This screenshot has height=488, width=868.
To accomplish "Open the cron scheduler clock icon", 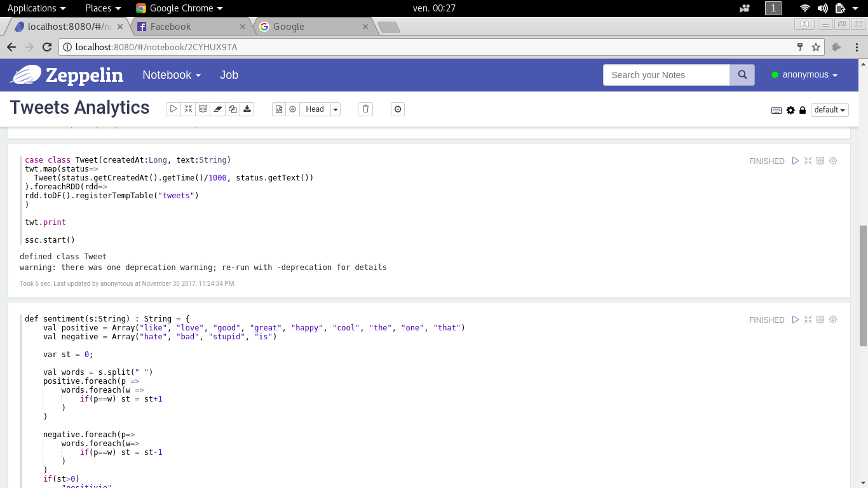I will point(398,109).
